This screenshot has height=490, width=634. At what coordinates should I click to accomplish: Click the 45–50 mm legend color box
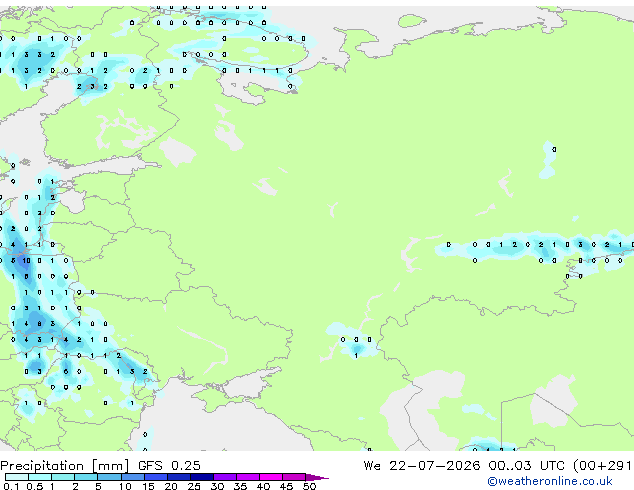pos(294,477)
